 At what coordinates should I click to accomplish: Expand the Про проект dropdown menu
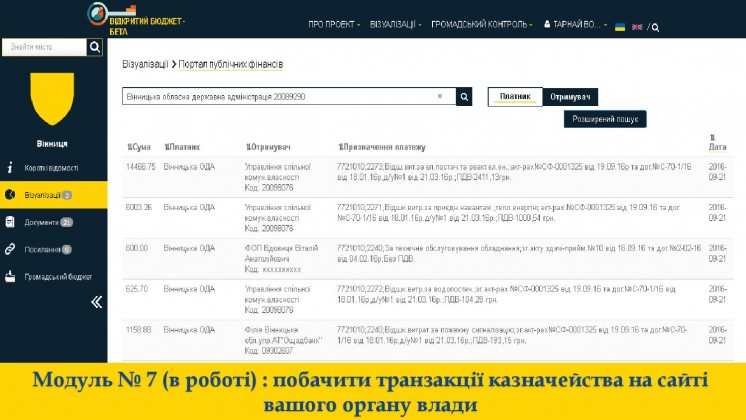[x=333, y=24]
